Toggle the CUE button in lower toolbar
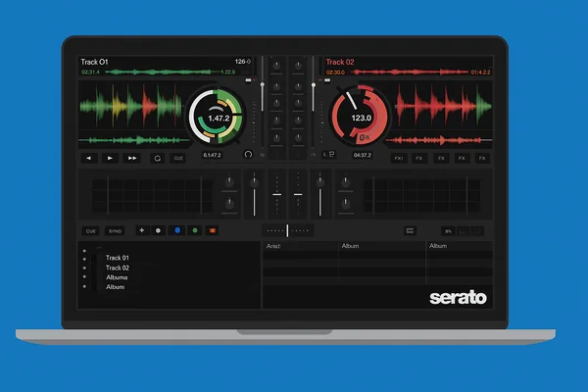The height and width of the screenshot is (392, 588). 90,231
